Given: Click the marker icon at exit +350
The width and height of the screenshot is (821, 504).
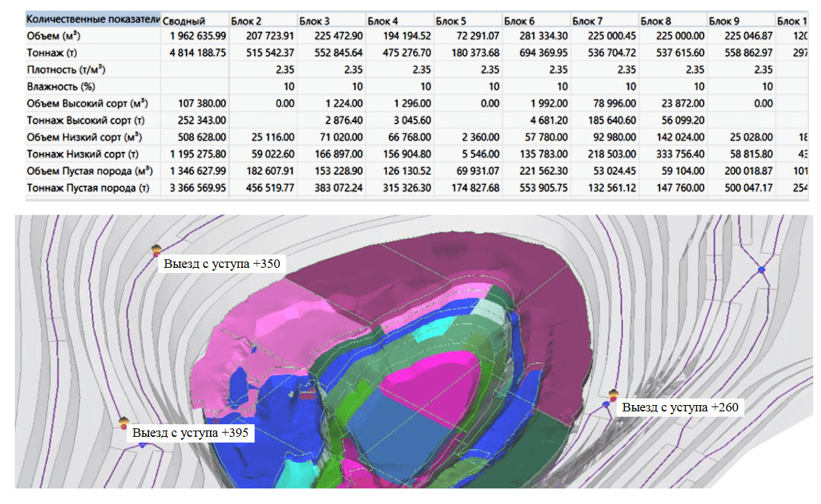Looking at the screenshot, I should click(x=156, y=250).
